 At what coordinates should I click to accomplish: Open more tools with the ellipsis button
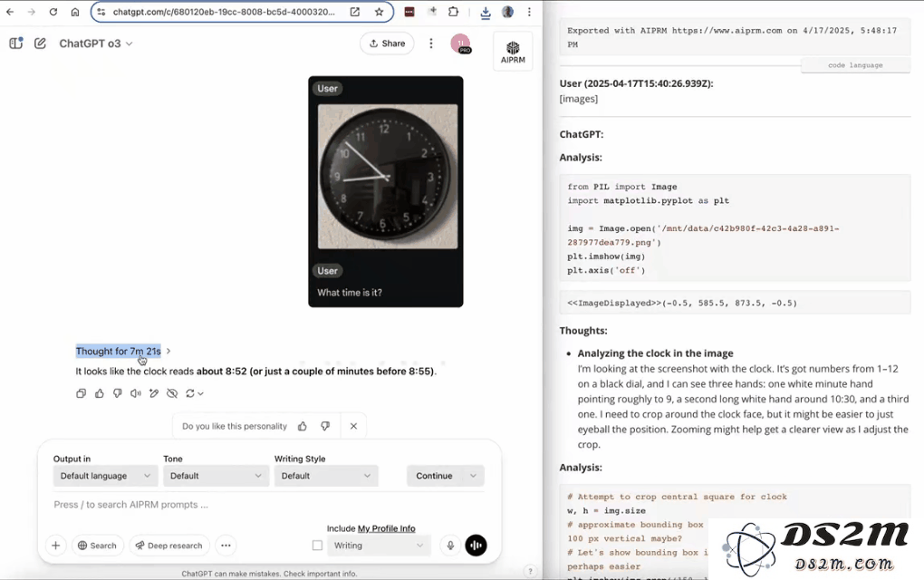point(226,546)
